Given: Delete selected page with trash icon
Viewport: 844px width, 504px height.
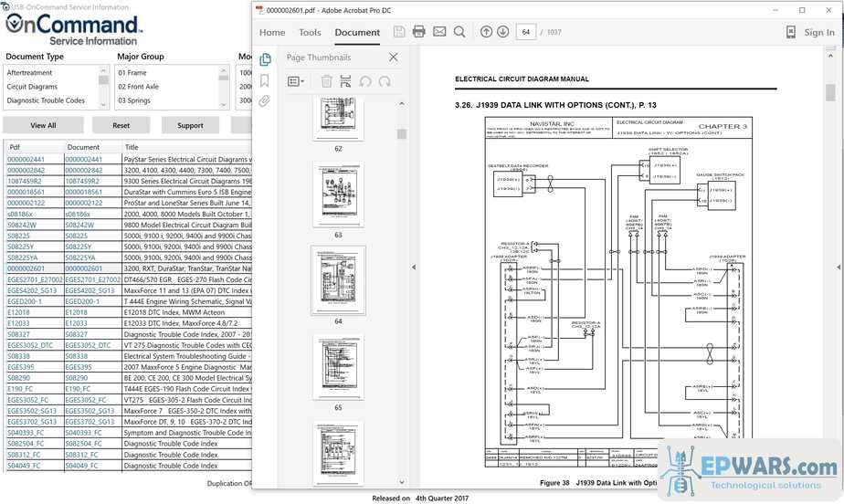Looking at the screenshot, I should 326,81.
